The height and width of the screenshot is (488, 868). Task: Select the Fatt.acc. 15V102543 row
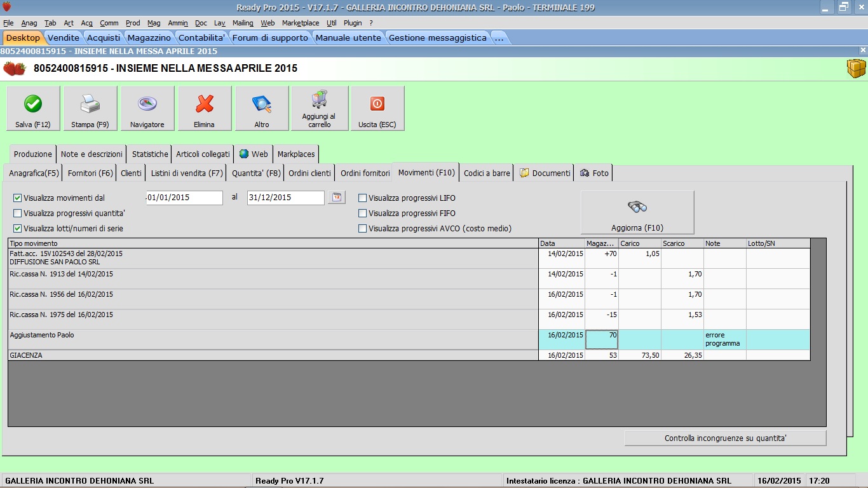coord(409,258)
